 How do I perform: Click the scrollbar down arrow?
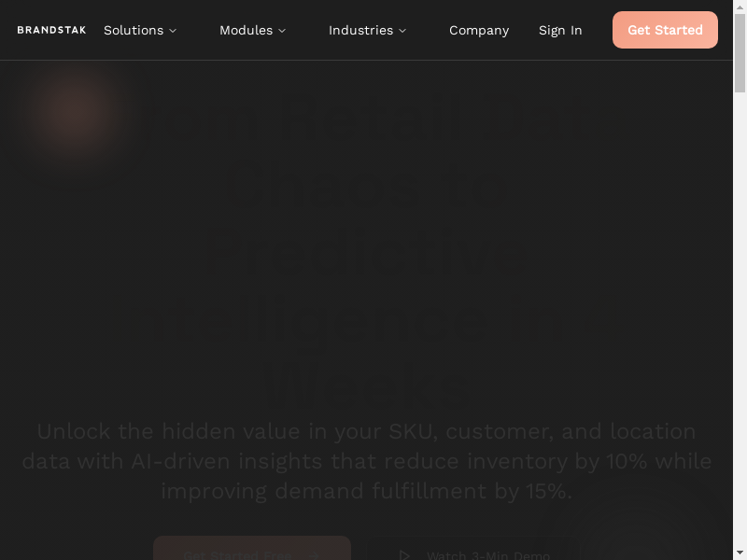(740, 553)
